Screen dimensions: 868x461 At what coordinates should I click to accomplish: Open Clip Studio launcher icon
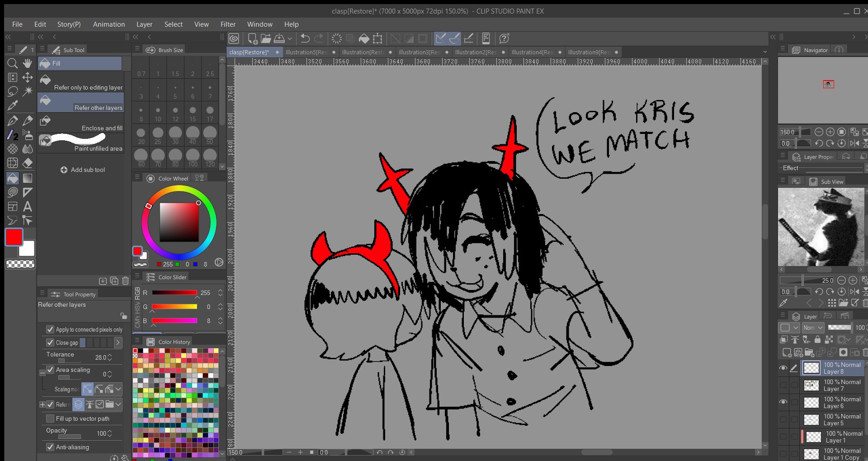coord(234,38)
